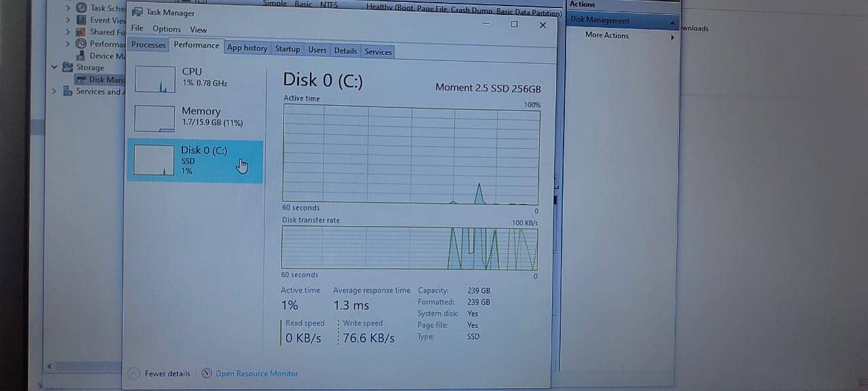Open the Options menu

click(166, 29)
